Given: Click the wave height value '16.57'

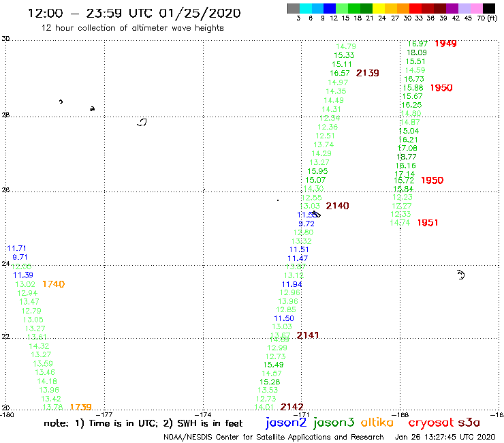Looking at the screenshot, I should pyautogui.click(x=339, y=74).
